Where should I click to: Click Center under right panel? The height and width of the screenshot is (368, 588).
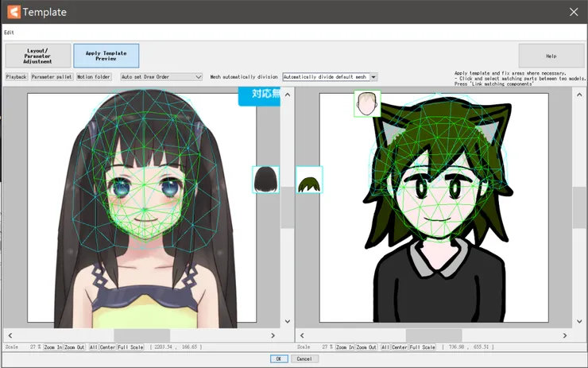coord(400,347)
